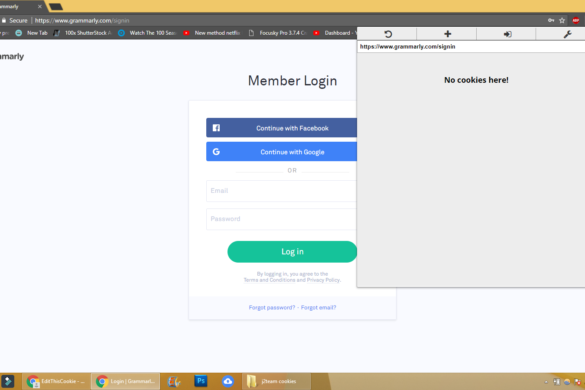Image resolution: width=585 pixels, height=390 pixels.
Task: Open the cloud app in taskbar
Action: pos(228,381)
